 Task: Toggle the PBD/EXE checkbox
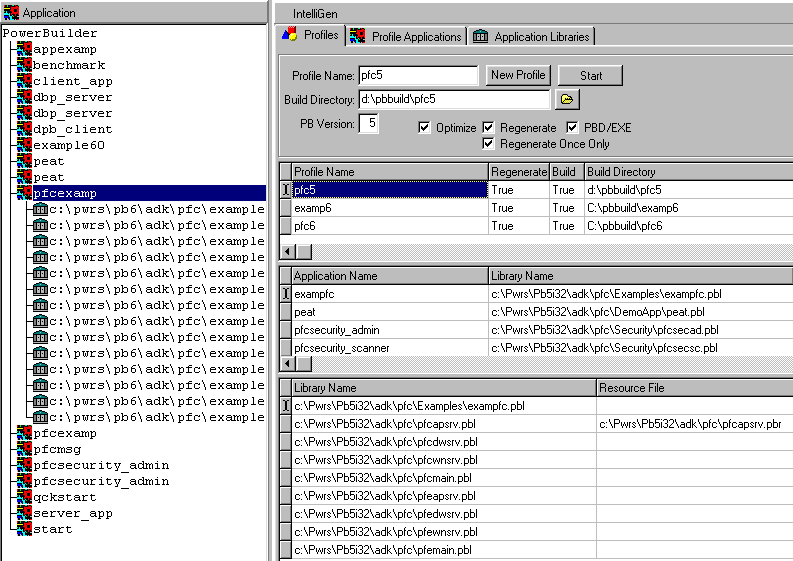(572, 127)
